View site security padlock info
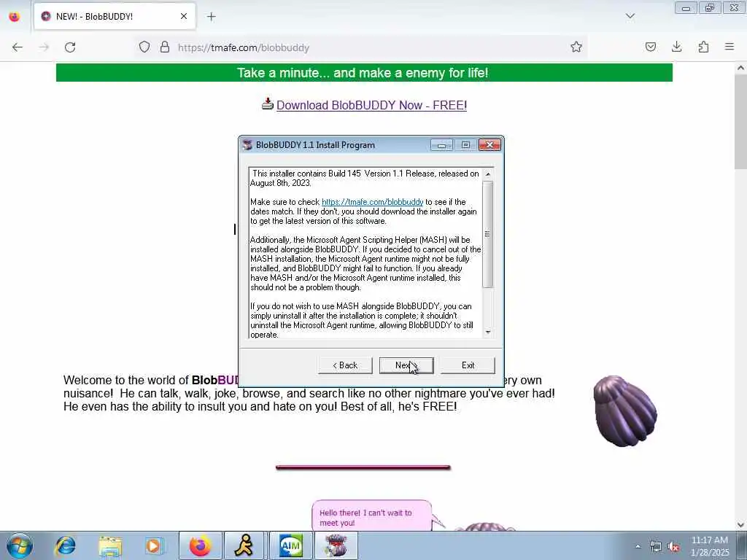Viewport: 747px width, 560px height. tap(165, 47)
